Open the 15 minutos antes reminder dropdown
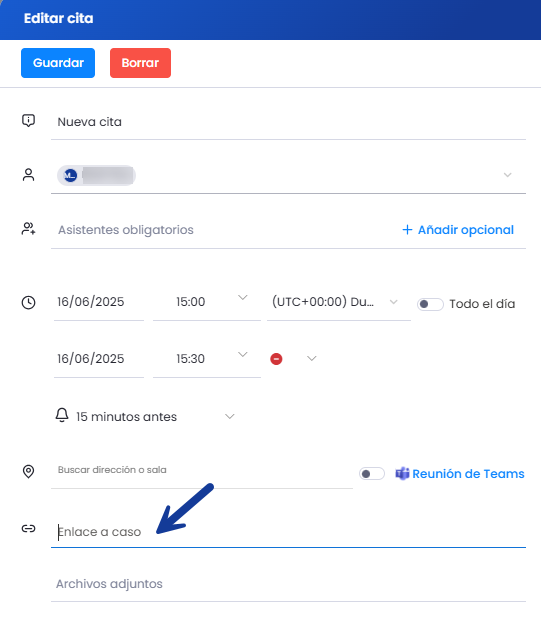Viewport: 541px width, 618px height. click(230, 417)
